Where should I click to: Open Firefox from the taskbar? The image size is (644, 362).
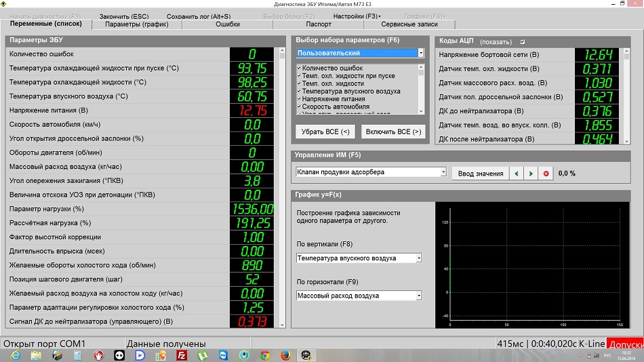point(285,355)
